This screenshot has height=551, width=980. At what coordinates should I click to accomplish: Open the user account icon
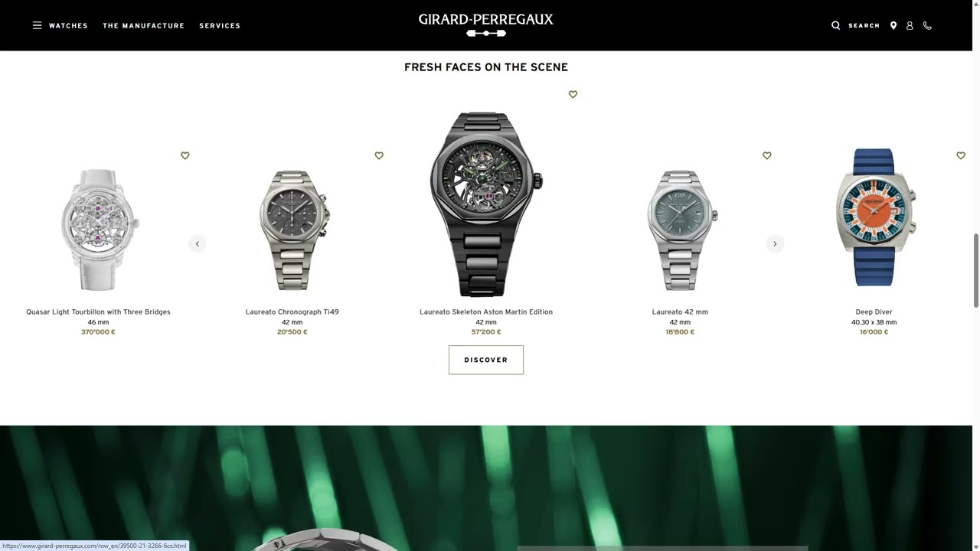coord(910,25)
